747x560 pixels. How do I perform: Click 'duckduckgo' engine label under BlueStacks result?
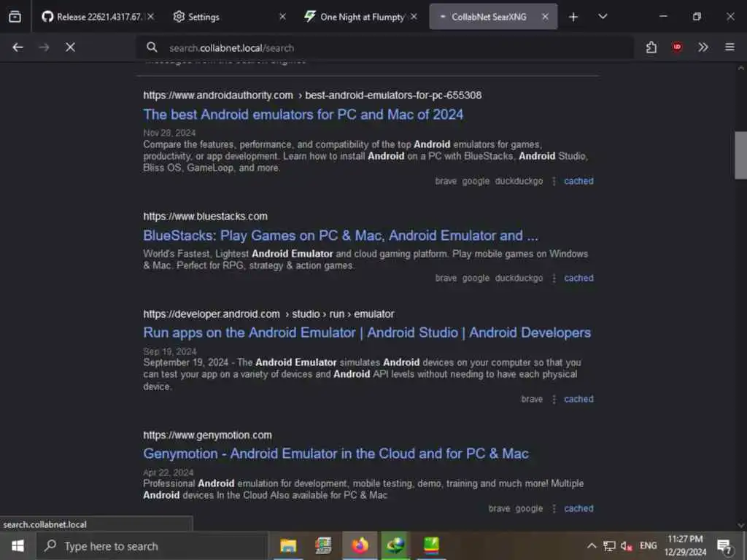[519, 278]
